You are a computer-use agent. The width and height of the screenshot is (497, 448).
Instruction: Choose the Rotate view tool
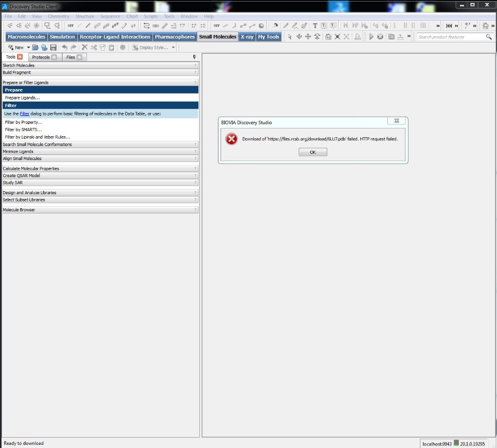(299, 37)
